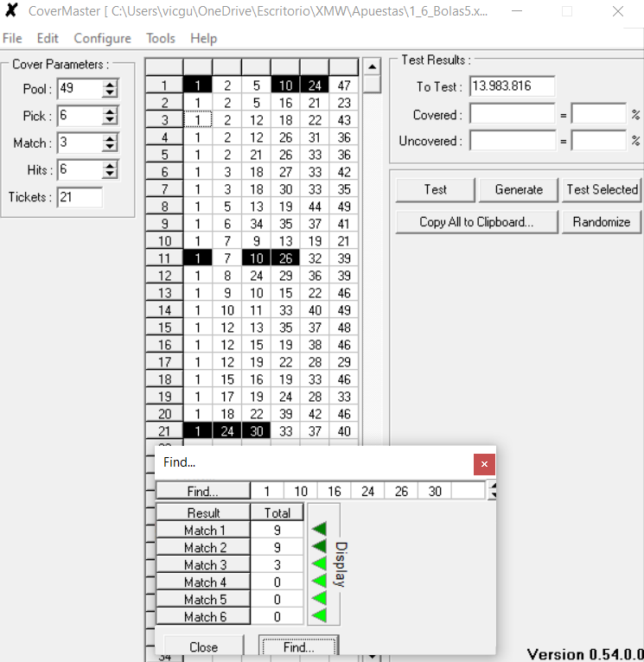This screenshot has height=662, width=644.
Task: Click the Pool input field
Action: click(x=80, y=89)
